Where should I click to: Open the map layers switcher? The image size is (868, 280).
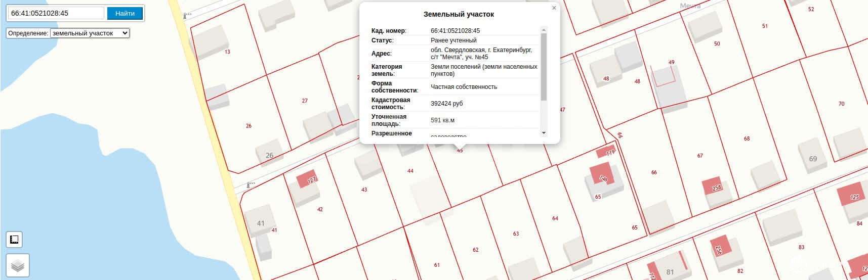click(x=18, y=265)
